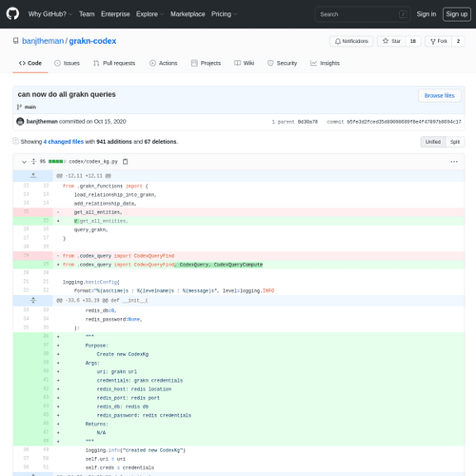Click Sign in
Viewport: 476px width, 476px height.
(x=426, y=14)
